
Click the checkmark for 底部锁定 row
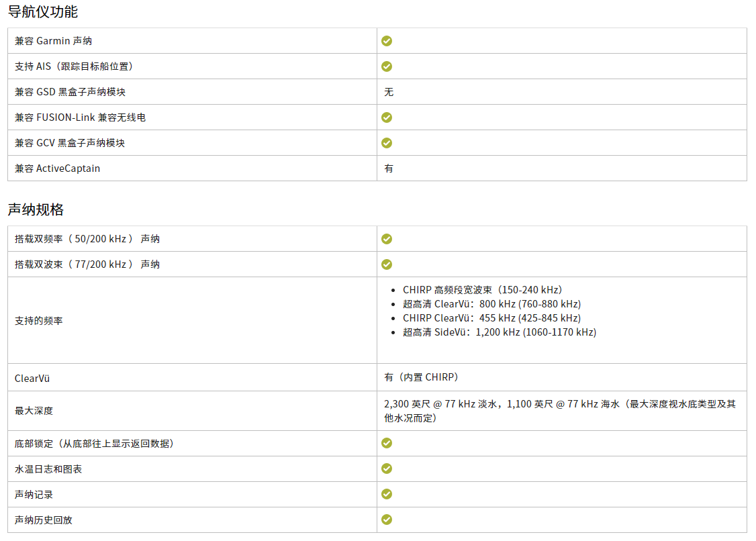click(387, 443)
